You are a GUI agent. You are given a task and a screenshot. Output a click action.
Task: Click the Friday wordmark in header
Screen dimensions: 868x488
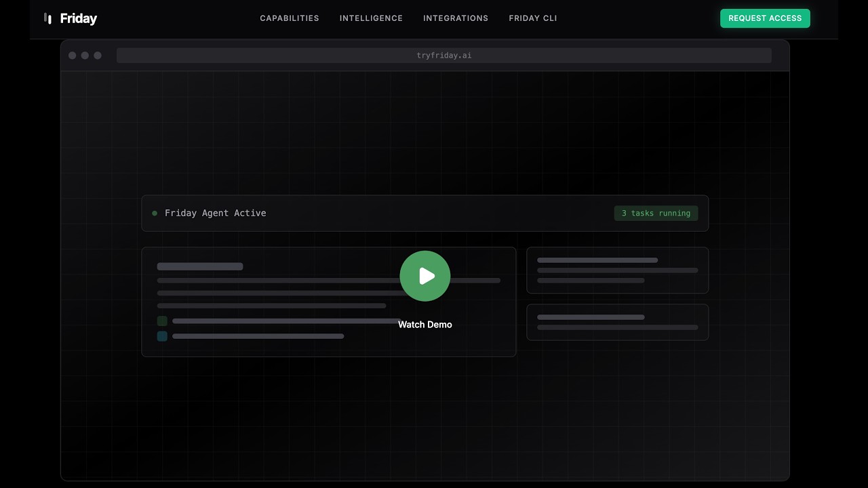click(x=79, y=18)
